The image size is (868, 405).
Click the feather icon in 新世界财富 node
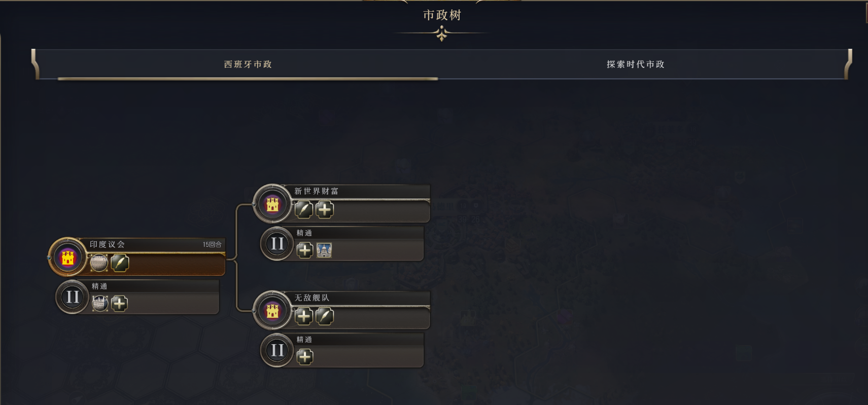(x=303, y=209)
